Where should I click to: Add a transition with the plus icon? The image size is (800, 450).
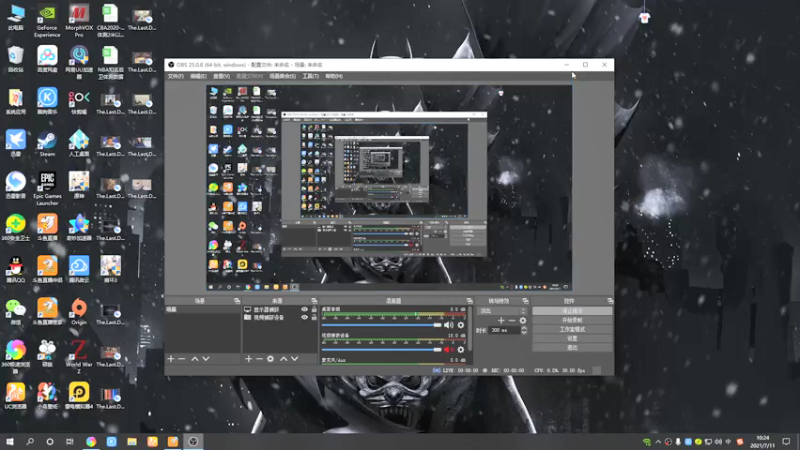coord(501,320)
